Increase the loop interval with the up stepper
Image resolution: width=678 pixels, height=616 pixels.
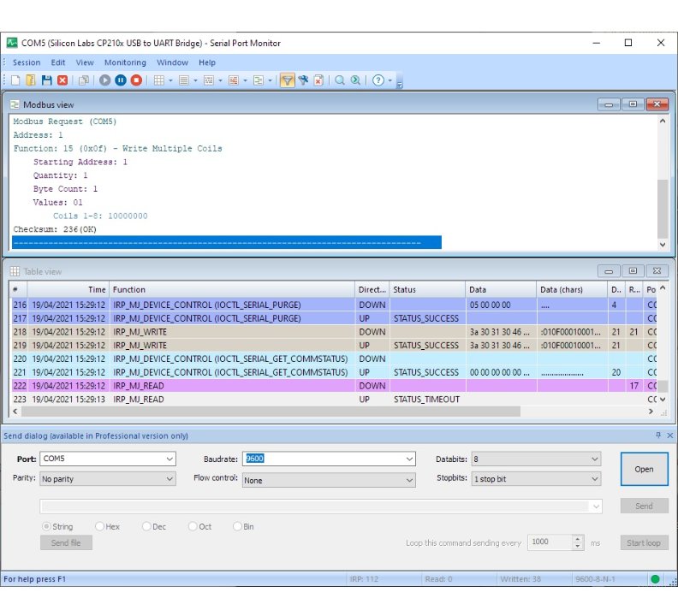click(578, 539)
